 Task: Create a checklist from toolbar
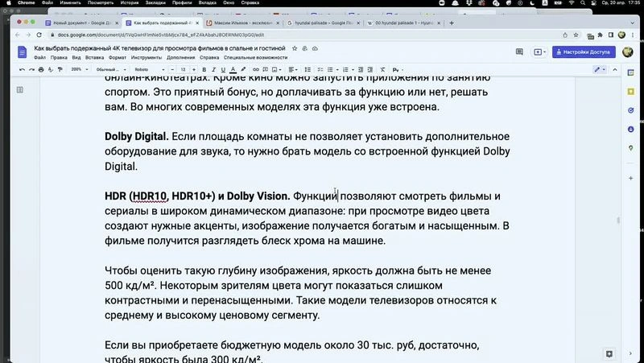[320, 70]
